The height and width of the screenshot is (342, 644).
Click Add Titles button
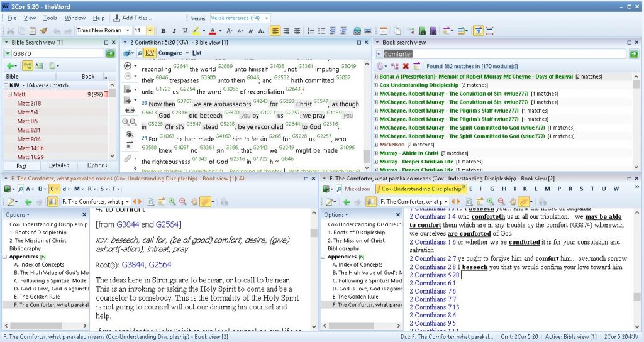pos(133,18)
